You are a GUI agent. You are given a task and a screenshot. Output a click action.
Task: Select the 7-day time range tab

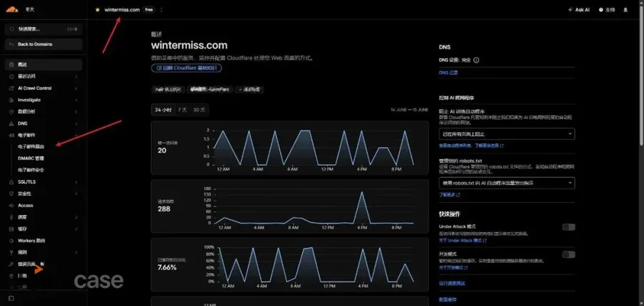[x=182, y=110]
